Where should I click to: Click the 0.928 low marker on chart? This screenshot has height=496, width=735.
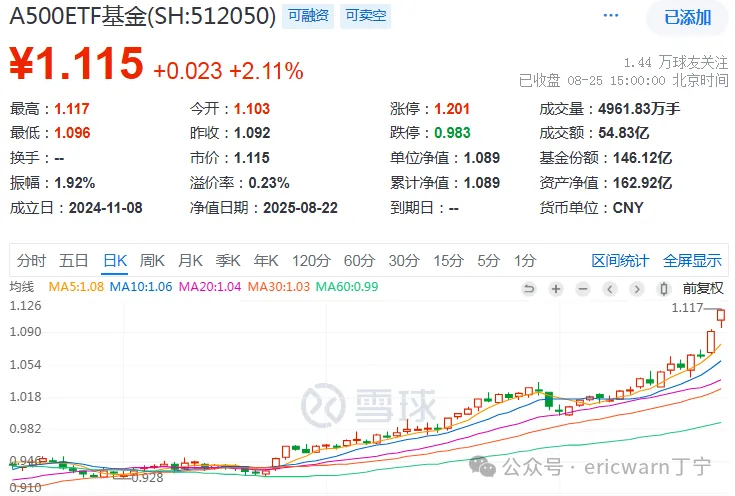(147, 478)
